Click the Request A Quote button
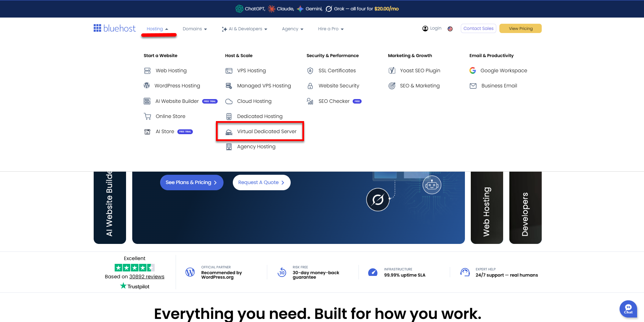The image size is (644, 322). coord(262,182)
